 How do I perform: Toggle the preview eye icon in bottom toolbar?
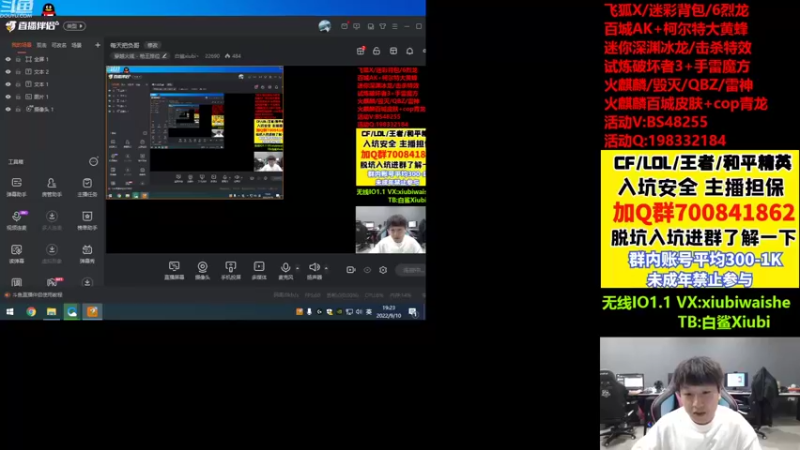click(x=367, y=270)
